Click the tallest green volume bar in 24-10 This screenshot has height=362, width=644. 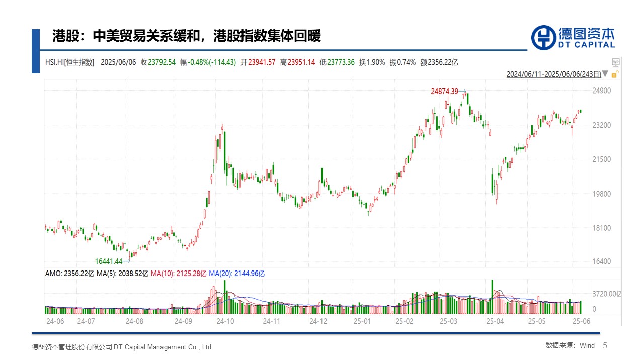click(x=225, y=297)
